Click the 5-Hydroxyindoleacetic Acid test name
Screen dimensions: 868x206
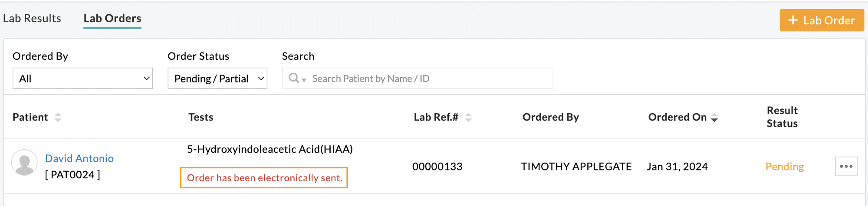[270, 149]
